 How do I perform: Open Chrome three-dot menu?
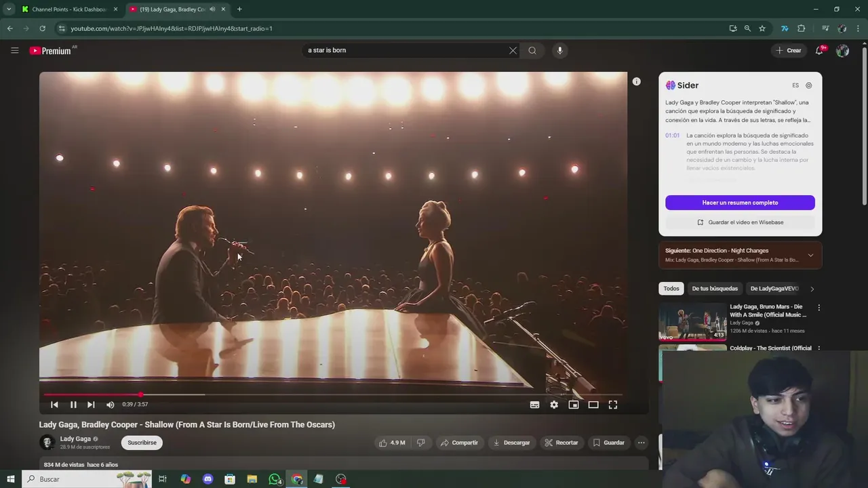pyautogui.click(x=859, y=28)
